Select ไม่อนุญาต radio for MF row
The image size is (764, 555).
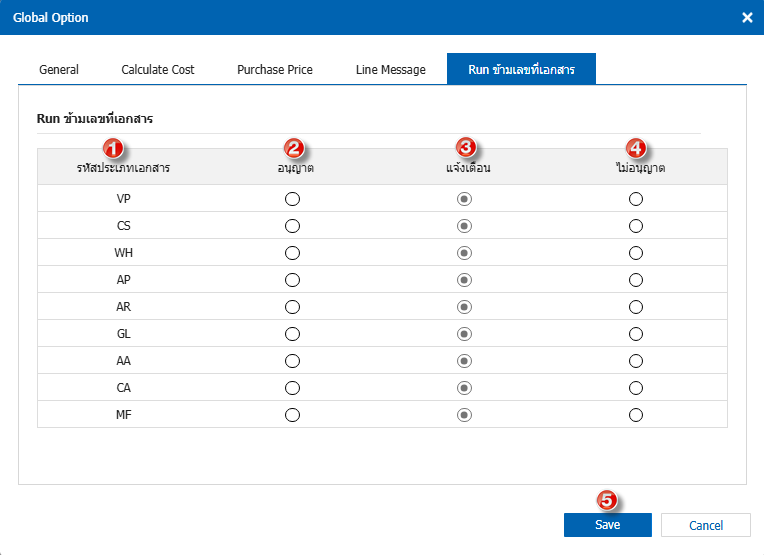tap(636, 414)
